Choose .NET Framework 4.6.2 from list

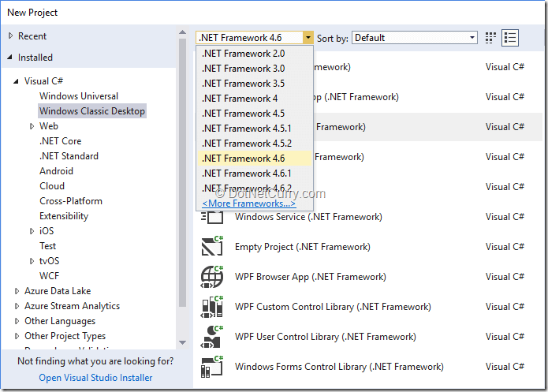(255, 189)
